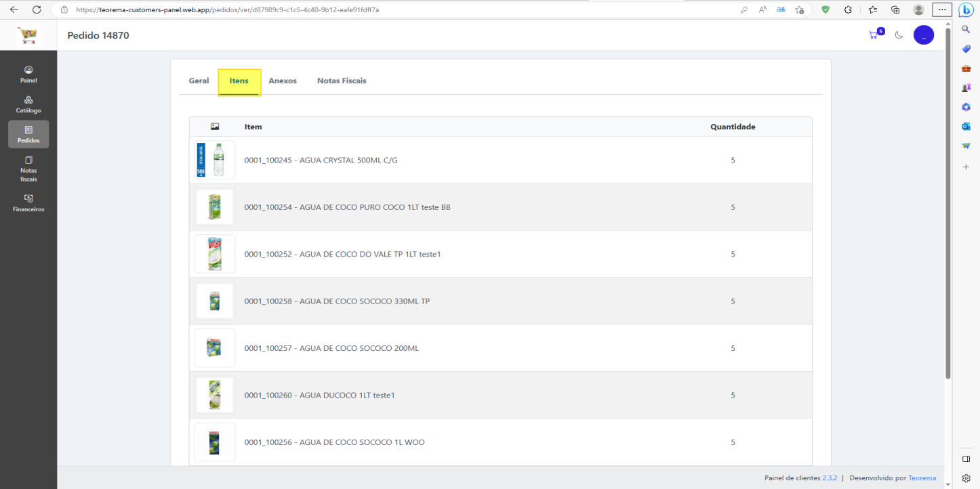Switch to the Geral tab
The height and width of the screenshot is (489, 980).
199,81
